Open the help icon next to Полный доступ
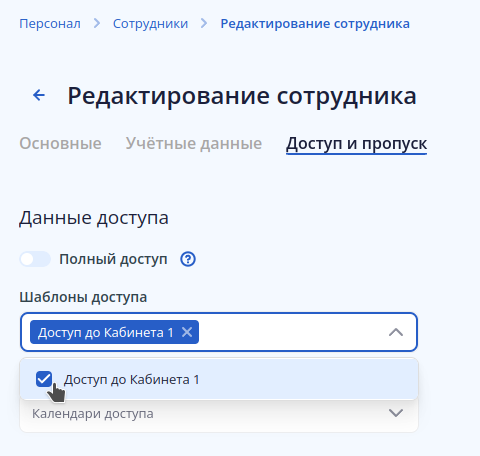This screenshot has width=480, height=456. pyautogui.click(x=188, y=259)
